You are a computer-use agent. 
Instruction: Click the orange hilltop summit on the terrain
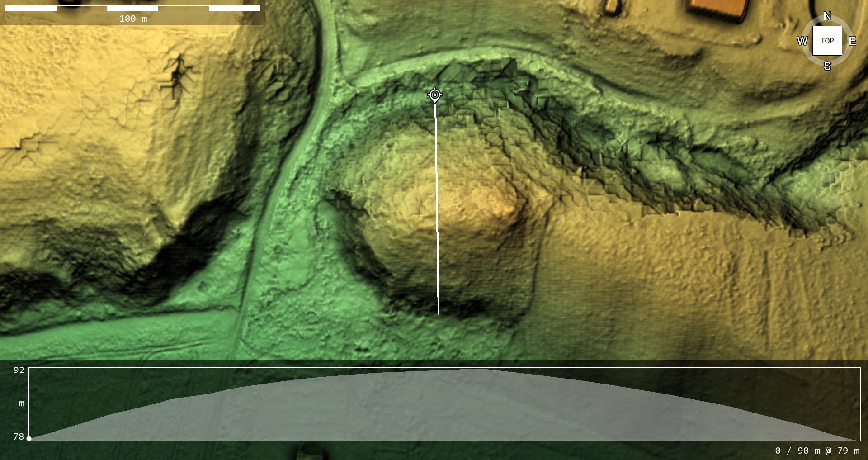500,204
